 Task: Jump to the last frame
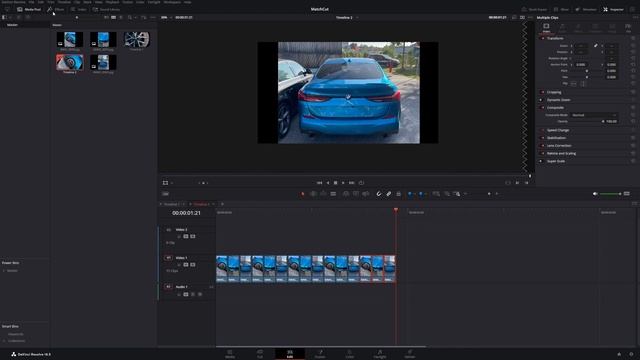(351, 183)
